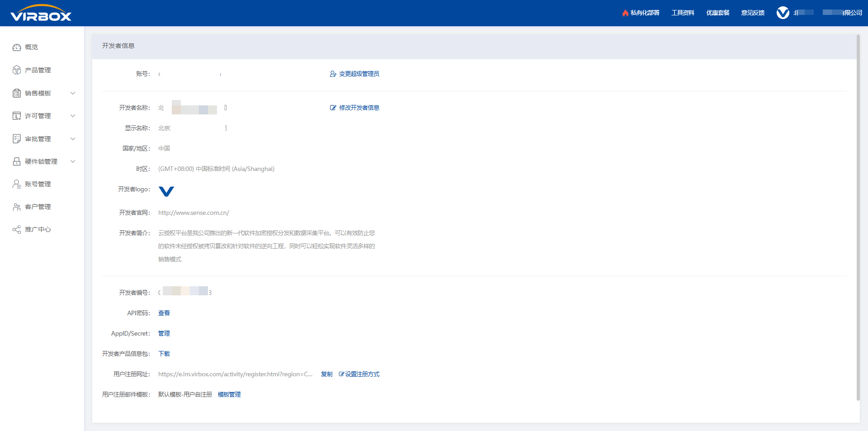Click the developer website sense.com.cn URL
Viewport: 868px width, 431px height.
pos(193,213)
